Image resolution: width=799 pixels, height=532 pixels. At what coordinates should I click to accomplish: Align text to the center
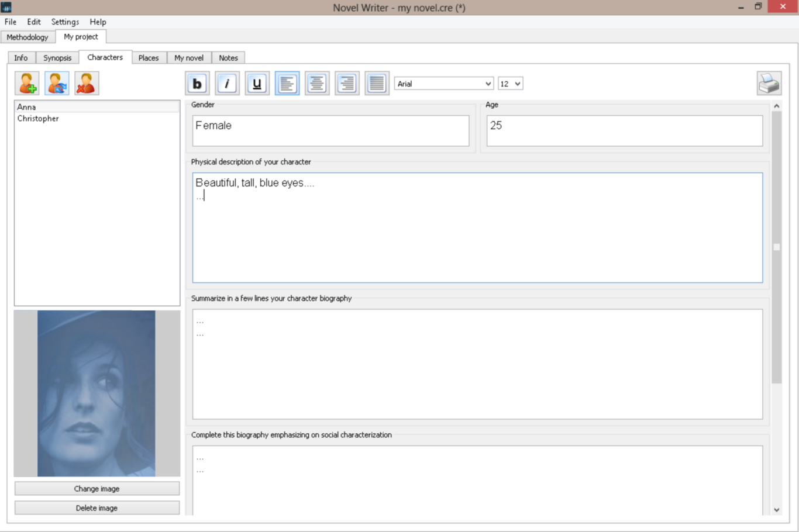(x=317, y=84)
